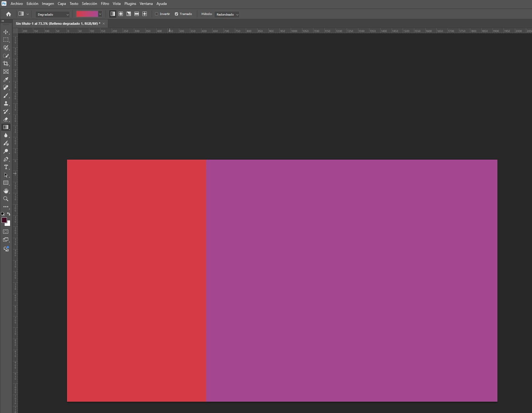Select the Blur tool

click(x=6, y=135)
